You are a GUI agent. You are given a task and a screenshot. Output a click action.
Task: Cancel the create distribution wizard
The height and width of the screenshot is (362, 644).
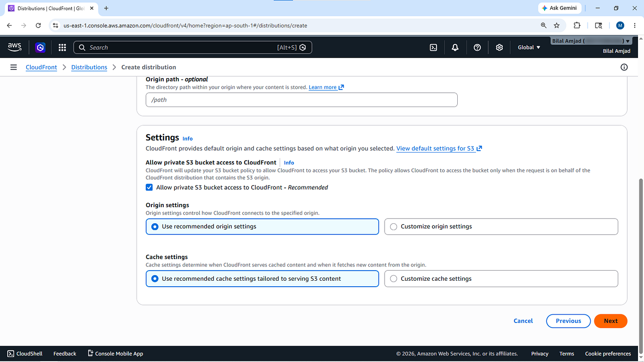(x=523, y=321)
